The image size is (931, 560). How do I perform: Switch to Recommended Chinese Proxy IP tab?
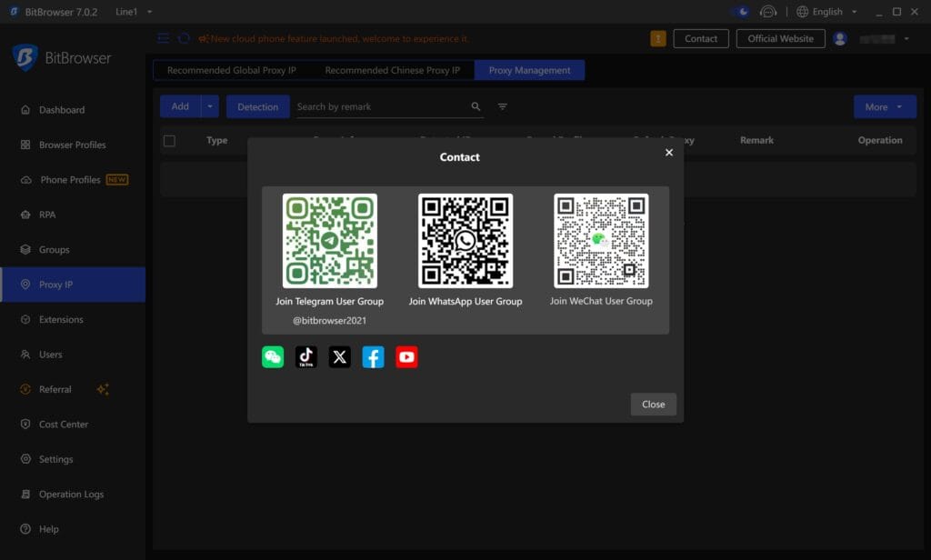coord(393,70)
